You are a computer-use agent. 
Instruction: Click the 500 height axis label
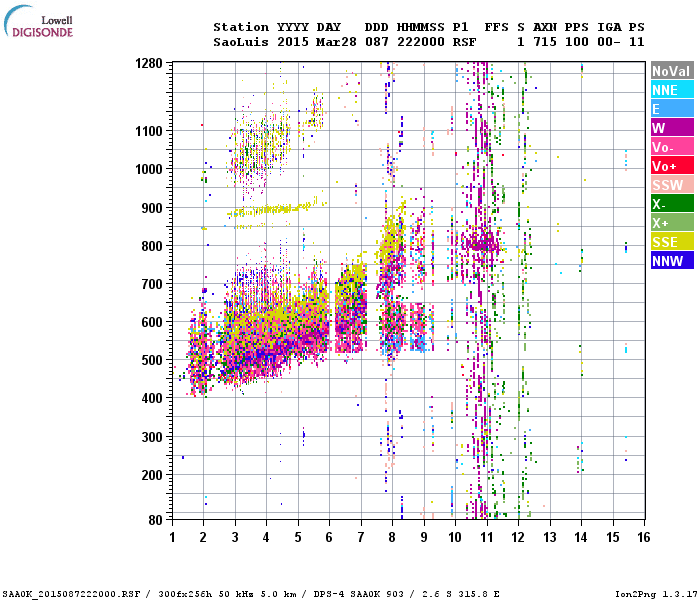tap(152, 360)
